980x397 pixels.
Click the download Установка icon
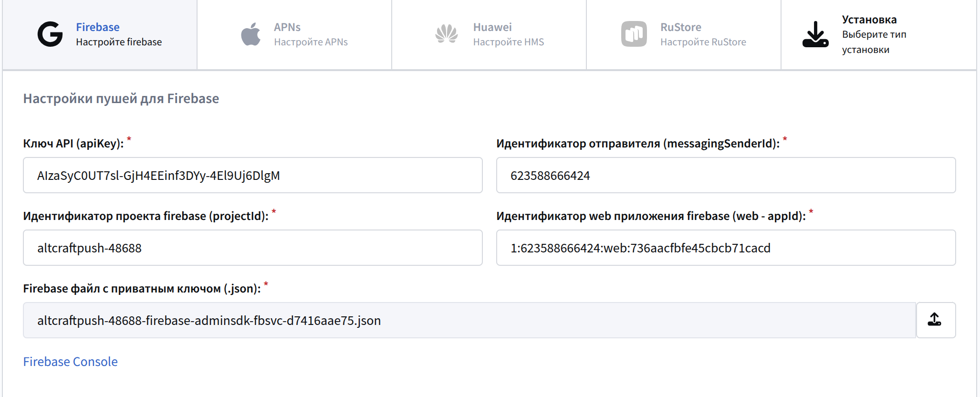click(x=815, y=34)
